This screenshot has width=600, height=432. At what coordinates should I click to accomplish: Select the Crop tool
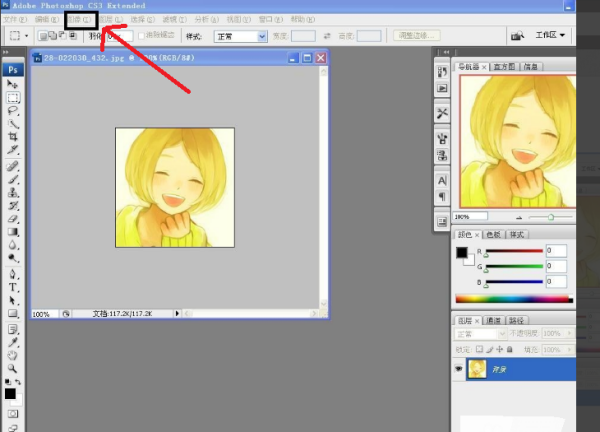[13, 137]
